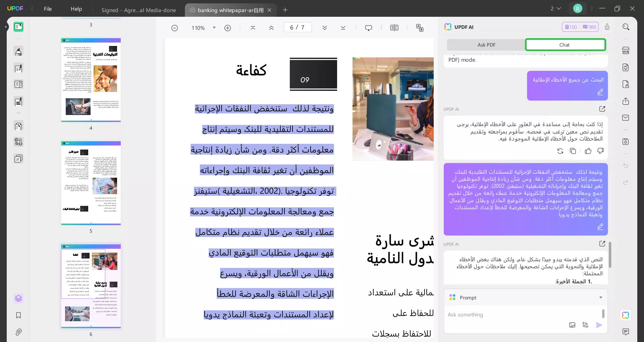Image resolution: width=644 pixels, height=342 pixels.
Task: Start presentation slideshow mode
Action: (x=368, y=27)
